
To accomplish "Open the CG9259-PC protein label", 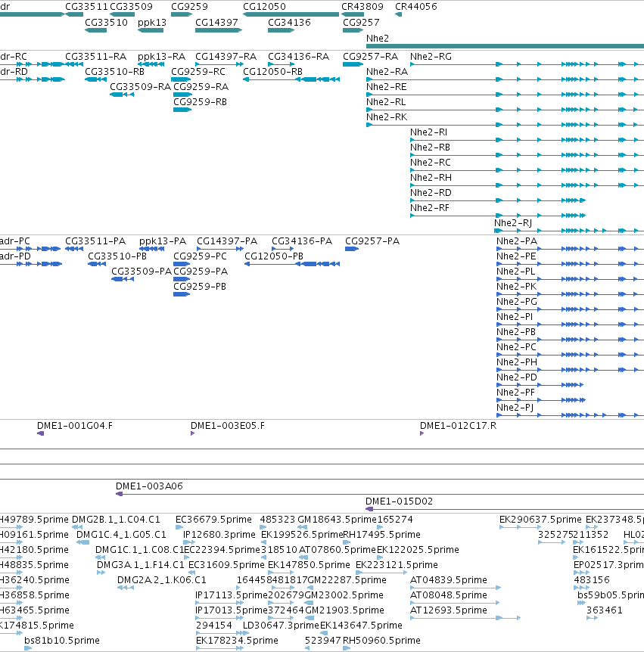I will 200,256.
